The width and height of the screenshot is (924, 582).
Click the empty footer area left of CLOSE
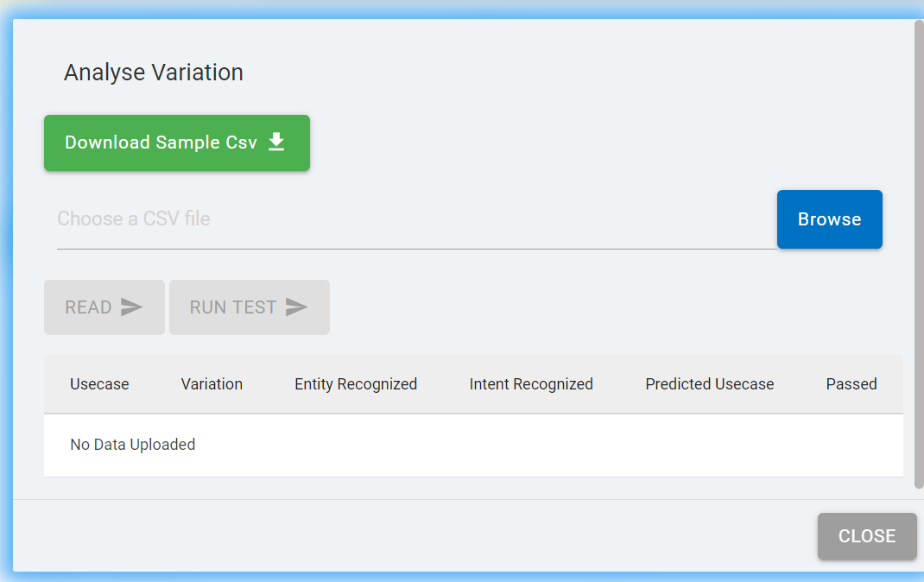[x=415, y=535]
